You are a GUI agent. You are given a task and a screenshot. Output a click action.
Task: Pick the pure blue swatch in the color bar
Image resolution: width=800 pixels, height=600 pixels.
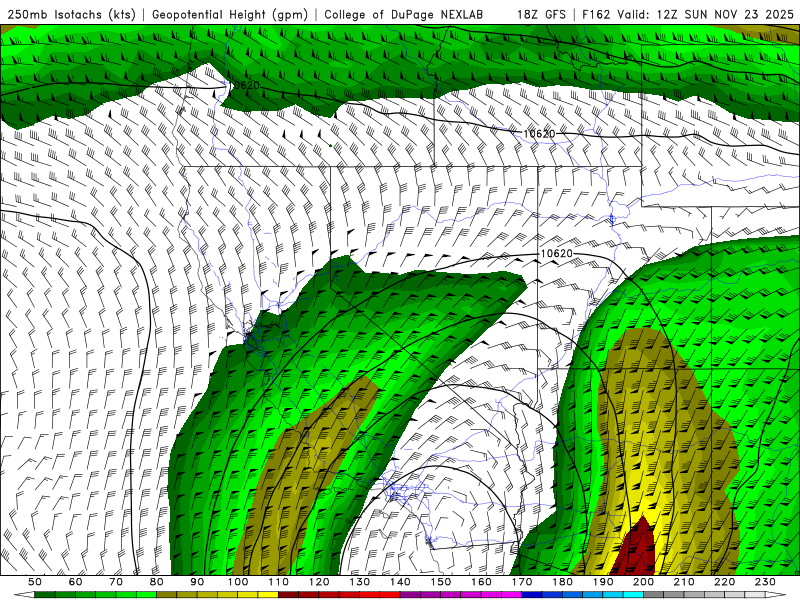coord(532,595)
